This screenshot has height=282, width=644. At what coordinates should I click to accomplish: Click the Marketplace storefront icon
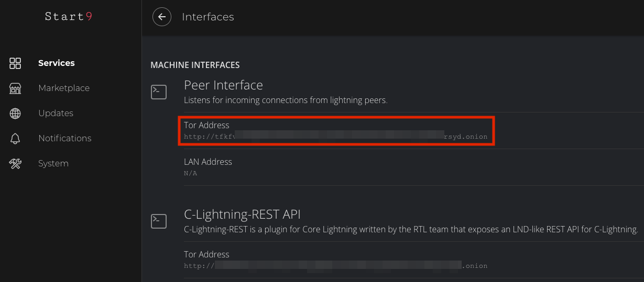click(x=15, y=88)
